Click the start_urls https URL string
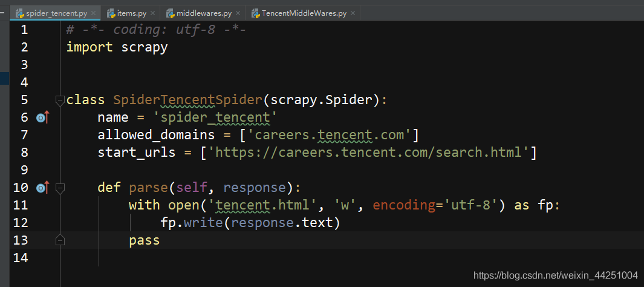 pyautogui.click(x=368, y=153)
